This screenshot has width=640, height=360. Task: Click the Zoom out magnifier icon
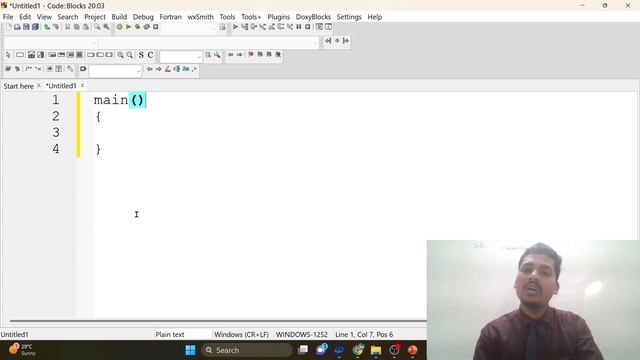[129, 55]
